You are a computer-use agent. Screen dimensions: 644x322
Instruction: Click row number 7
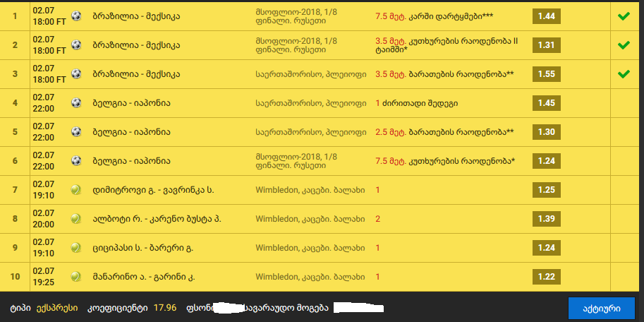coord(16,190)
